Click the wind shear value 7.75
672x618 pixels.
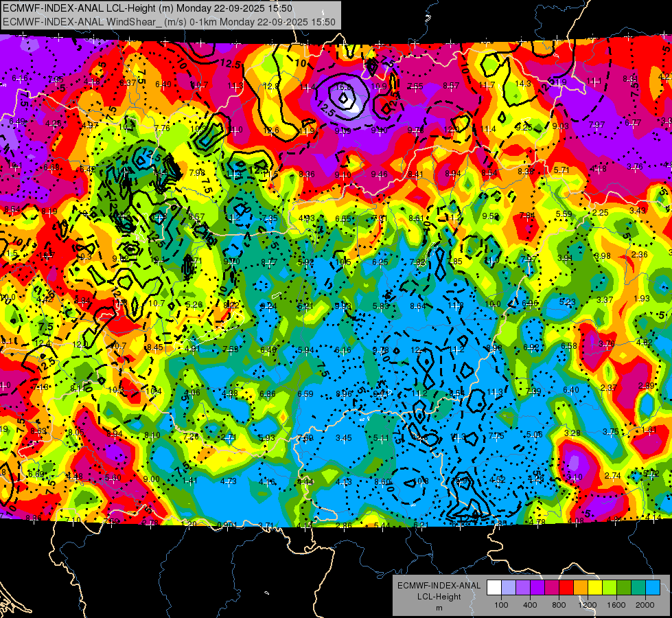pos(496,436)
